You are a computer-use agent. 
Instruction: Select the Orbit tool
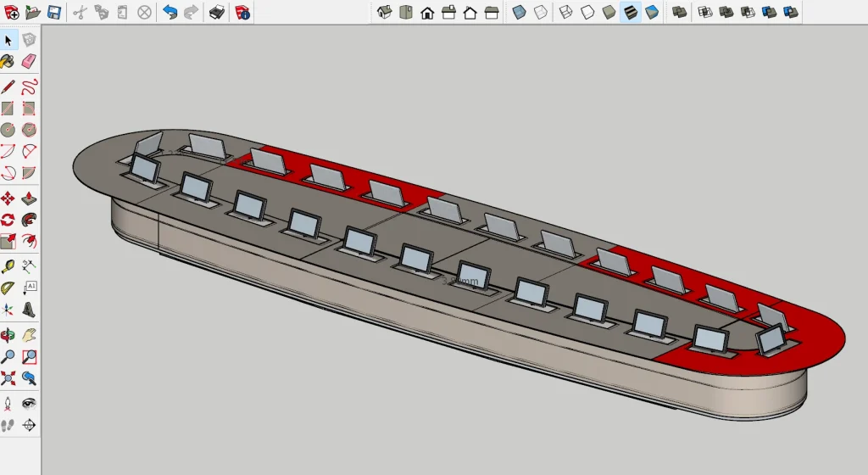(x=8, y=335)
